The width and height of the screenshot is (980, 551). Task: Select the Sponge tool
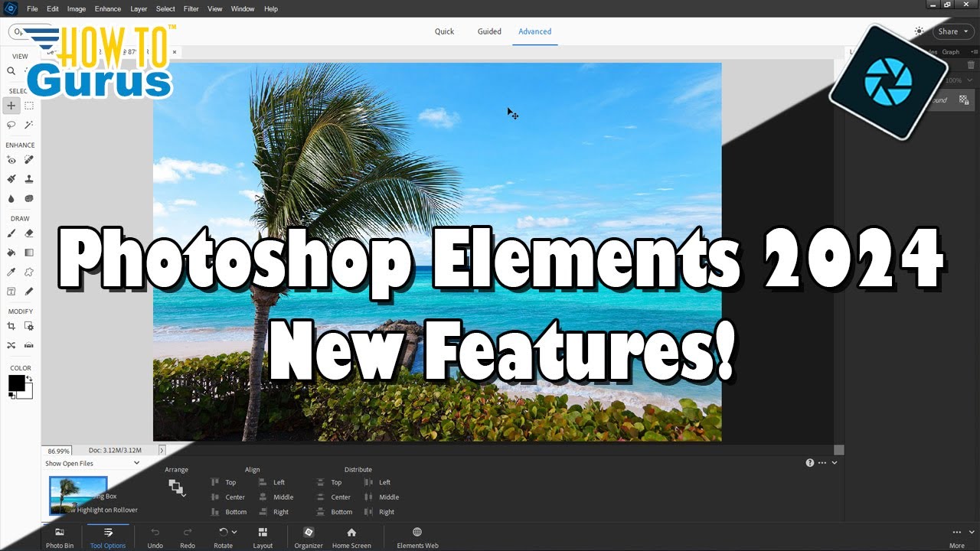pyautogui.click(x=29, y=198)
